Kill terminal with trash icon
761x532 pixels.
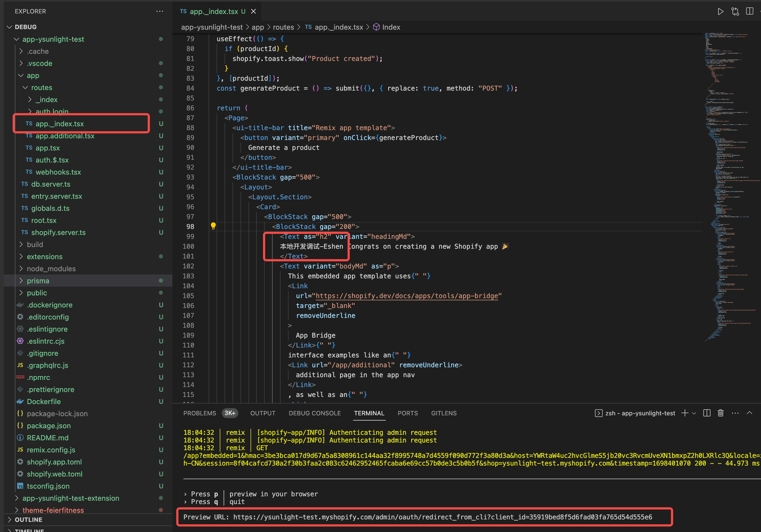(721, 413)
